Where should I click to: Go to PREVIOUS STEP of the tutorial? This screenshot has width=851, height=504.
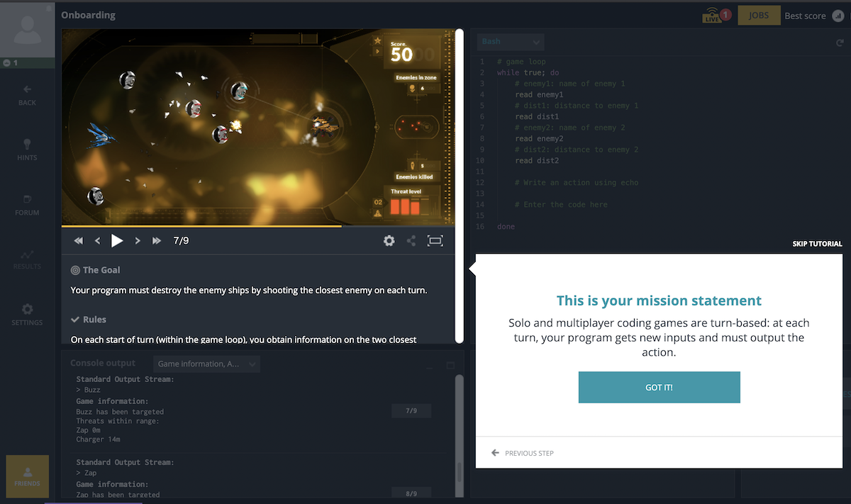[x=523, y=453]
